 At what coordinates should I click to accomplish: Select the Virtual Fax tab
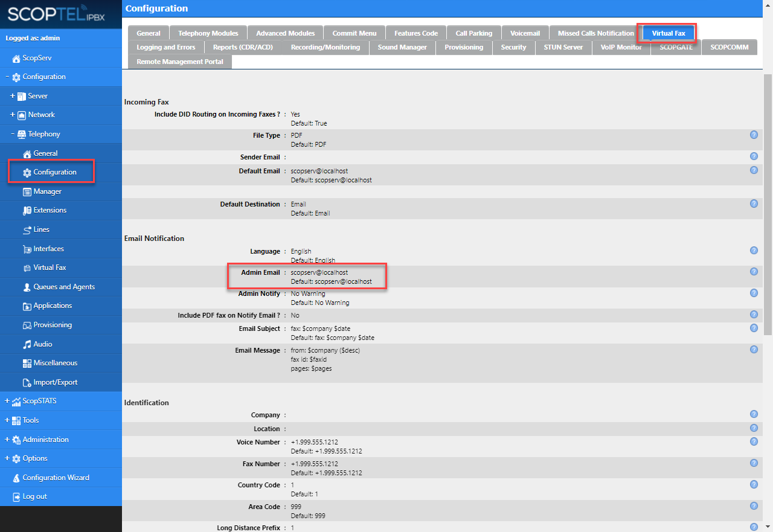tap(669, 33)
